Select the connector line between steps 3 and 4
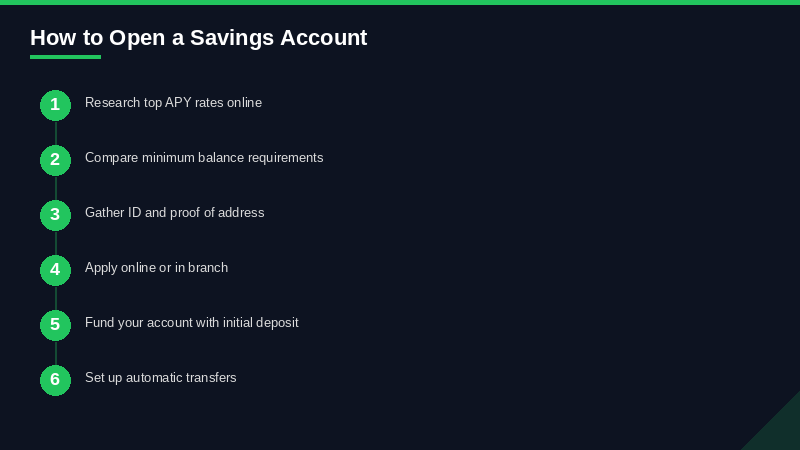The width and height of the screenshot is (800, 450). 56,242
